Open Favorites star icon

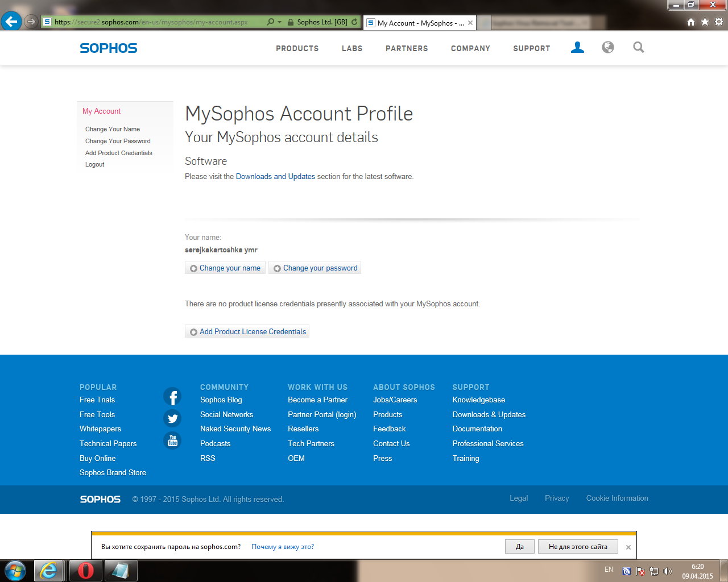705,22
